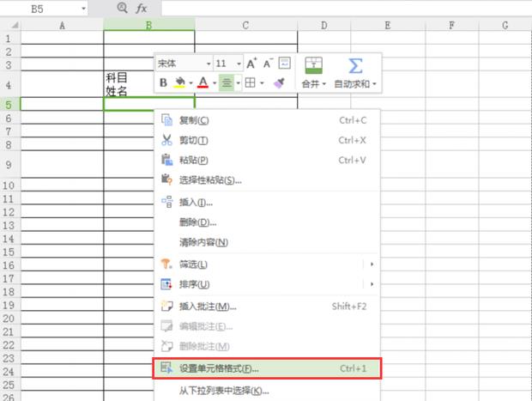Increase font size with A+ icon
532x401 pixels.
click(x=251, y=64)
